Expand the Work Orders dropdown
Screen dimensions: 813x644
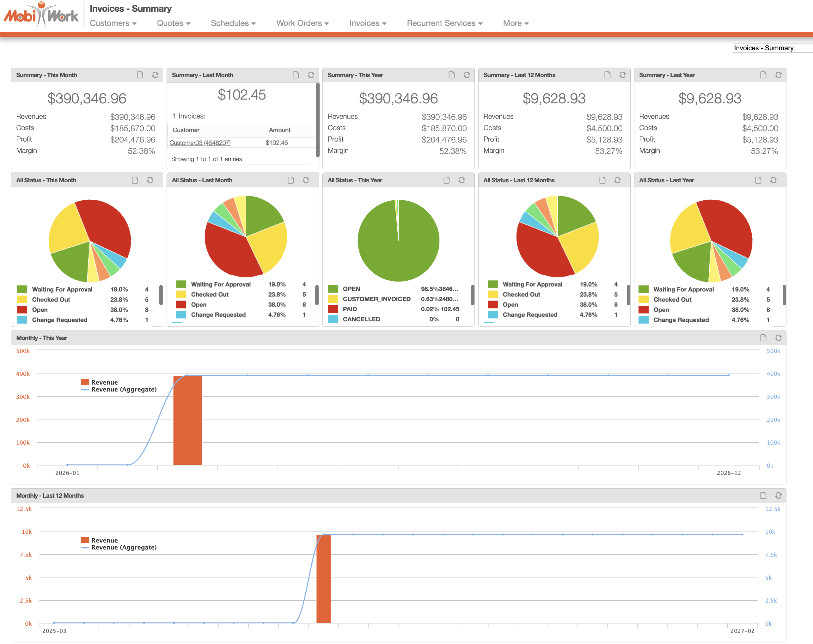click(303, 23)
